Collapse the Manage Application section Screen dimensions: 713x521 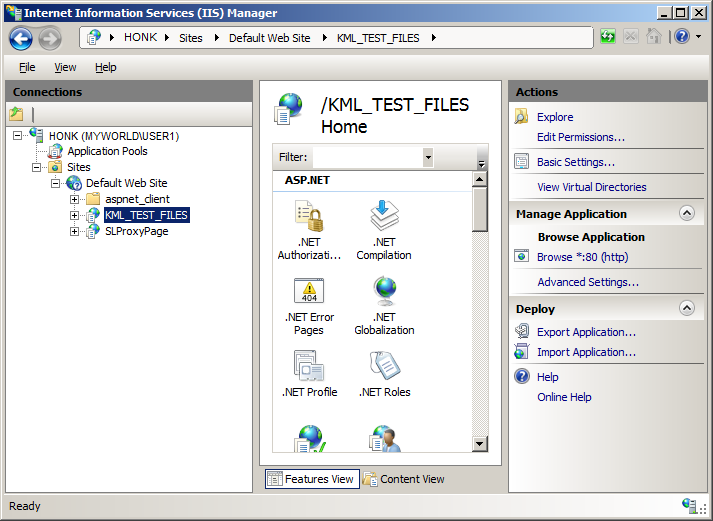tap(687, 213)
